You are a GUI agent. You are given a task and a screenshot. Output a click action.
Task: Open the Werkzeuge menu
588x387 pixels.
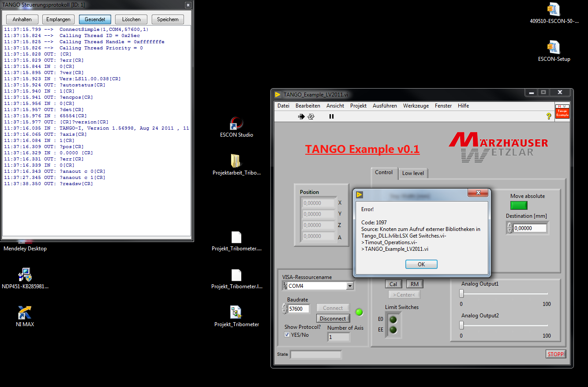click(x=416, y=106)
